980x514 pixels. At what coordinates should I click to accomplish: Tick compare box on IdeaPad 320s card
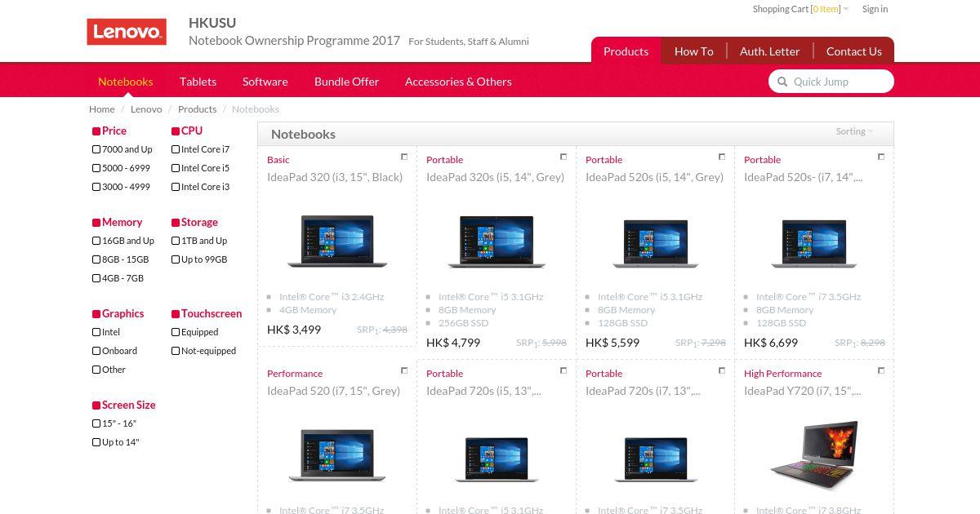pyautogui.click(x=563, y=157)
